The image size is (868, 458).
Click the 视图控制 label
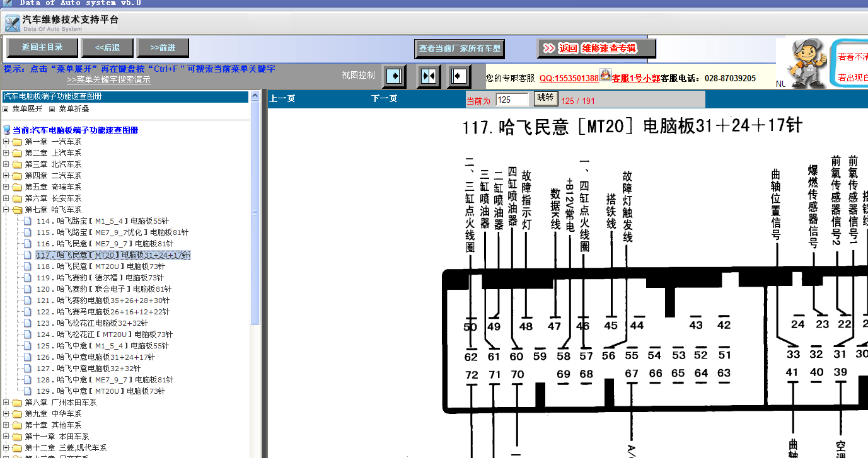coord(359,76)
